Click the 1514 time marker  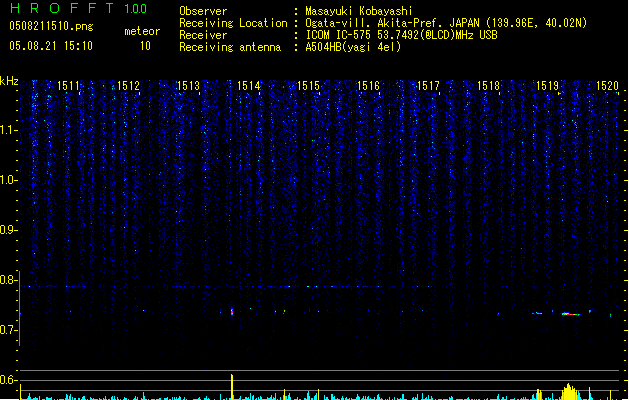click(x=248, y=86)
